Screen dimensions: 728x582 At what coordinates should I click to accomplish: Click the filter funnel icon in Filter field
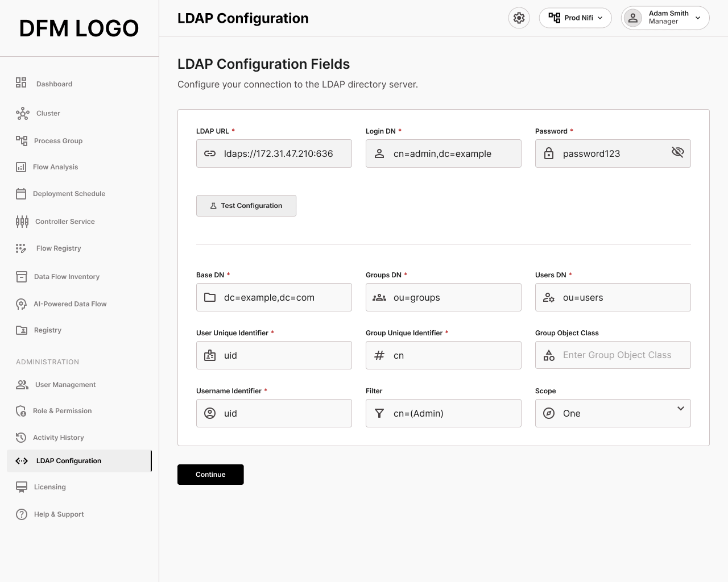coord(379,413)
